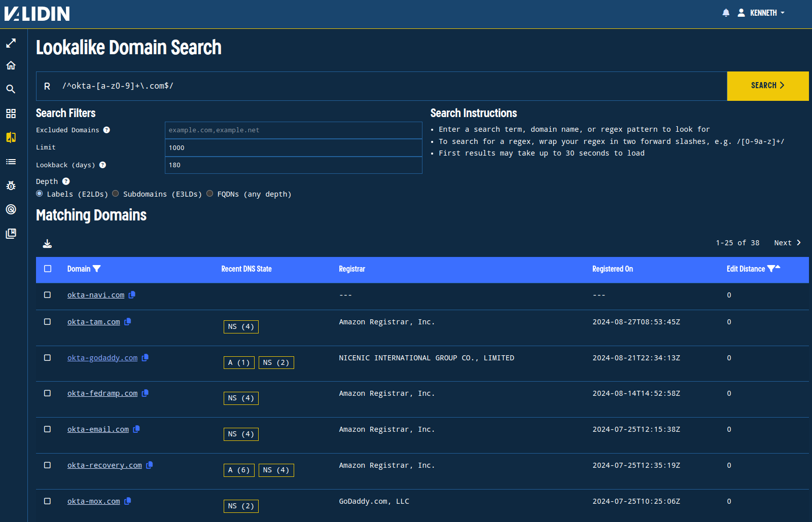
Task: Click the notification bell icon
Action: [726, 13]
